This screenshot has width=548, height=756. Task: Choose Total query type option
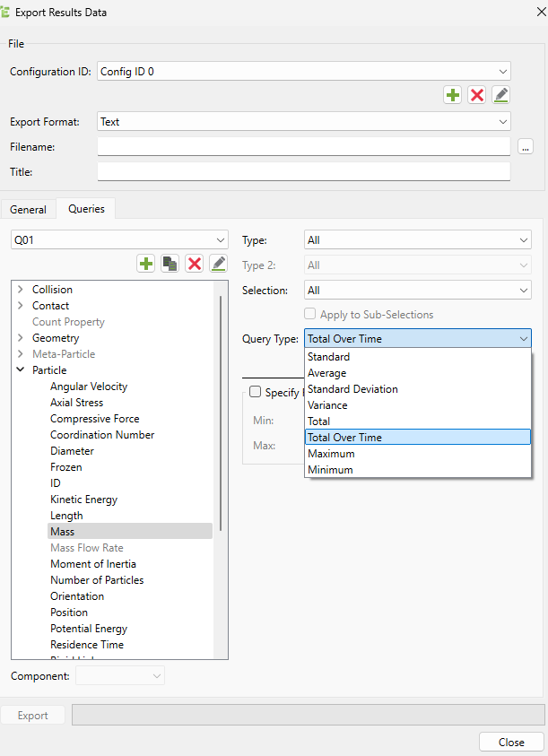[x=418, y=421]
